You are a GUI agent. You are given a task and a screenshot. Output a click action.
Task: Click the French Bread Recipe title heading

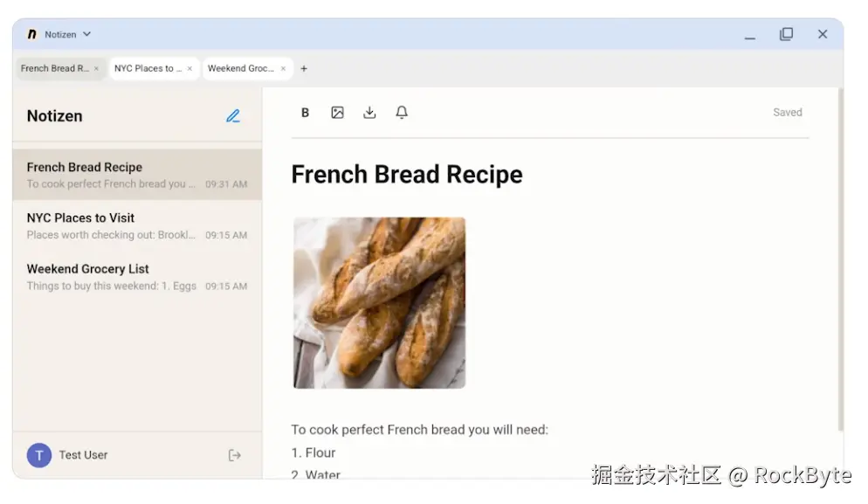[407, 175]
